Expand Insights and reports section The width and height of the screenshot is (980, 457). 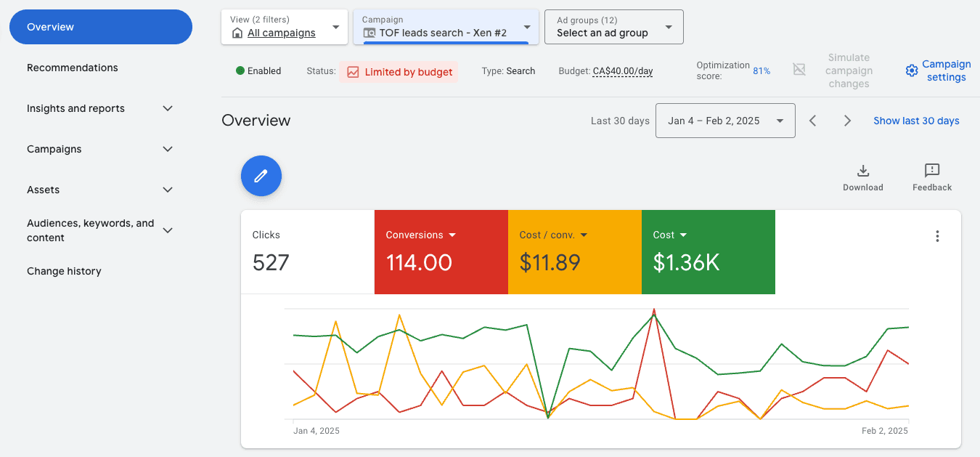[168, 108]
